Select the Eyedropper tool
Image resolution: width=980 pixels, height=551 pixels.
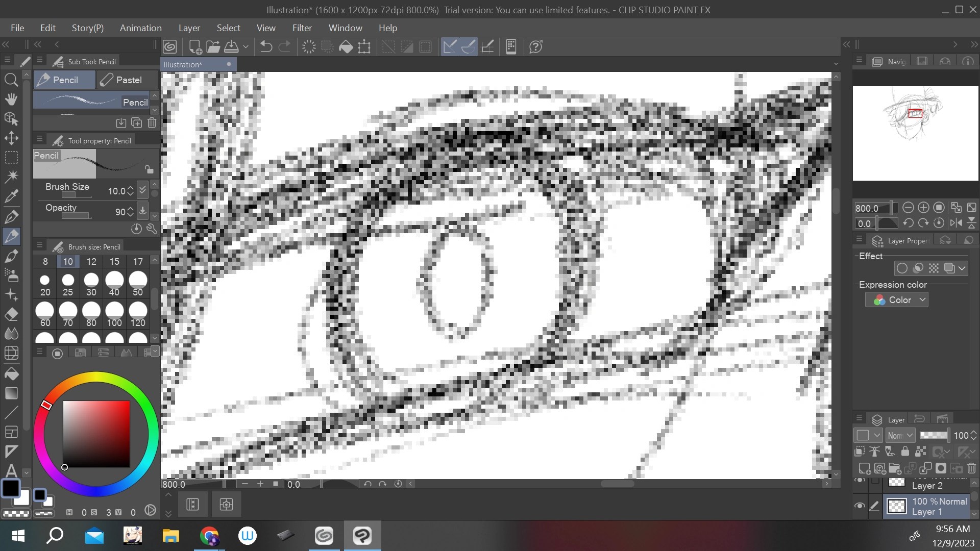coord(11,196)
